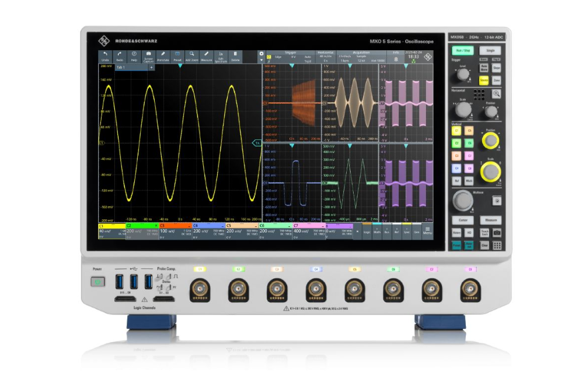Hit the yellow-ringed Vertical Scale knob
Screen dimensions: 579x392
(490, 172)
